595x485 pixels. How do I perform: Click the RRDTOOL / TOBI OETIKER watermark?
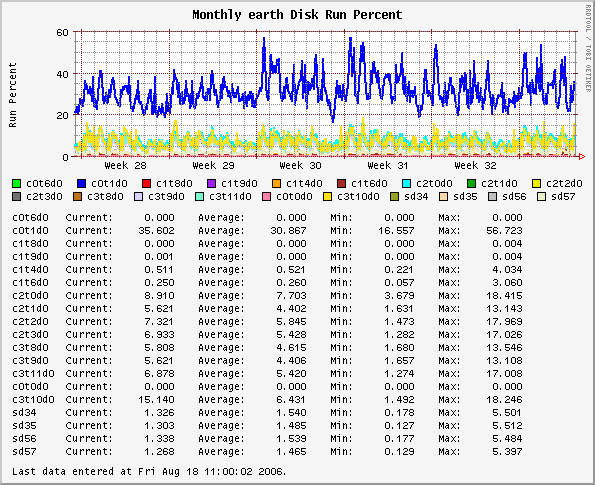[589, 48]
